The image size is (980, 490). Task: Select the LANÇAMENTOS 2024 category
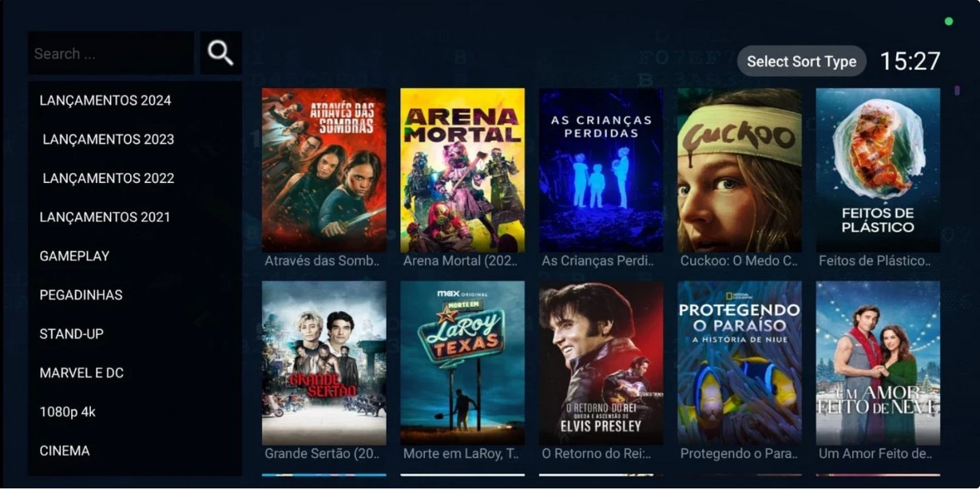pos(135,101)
